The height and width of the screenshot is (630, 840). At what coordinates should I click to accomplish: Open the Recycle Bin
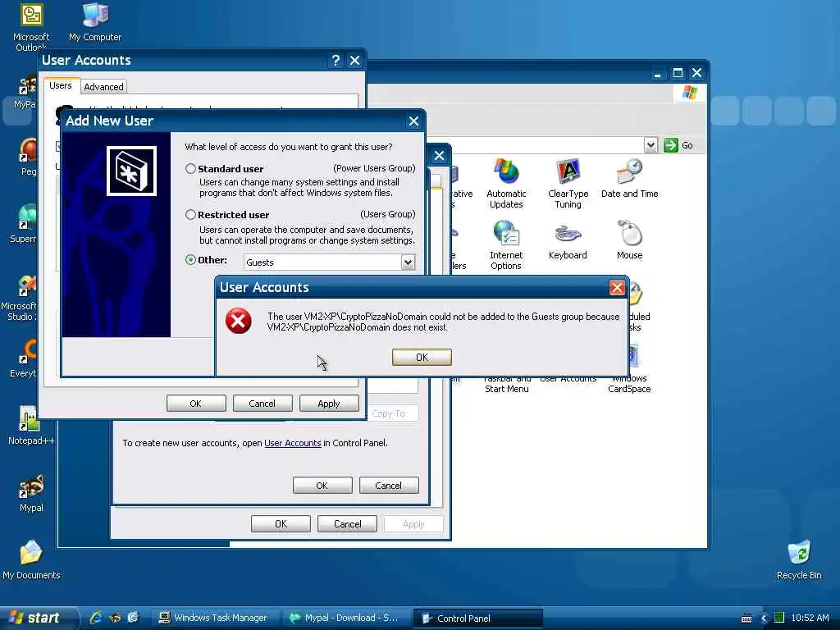click(799, 560)
